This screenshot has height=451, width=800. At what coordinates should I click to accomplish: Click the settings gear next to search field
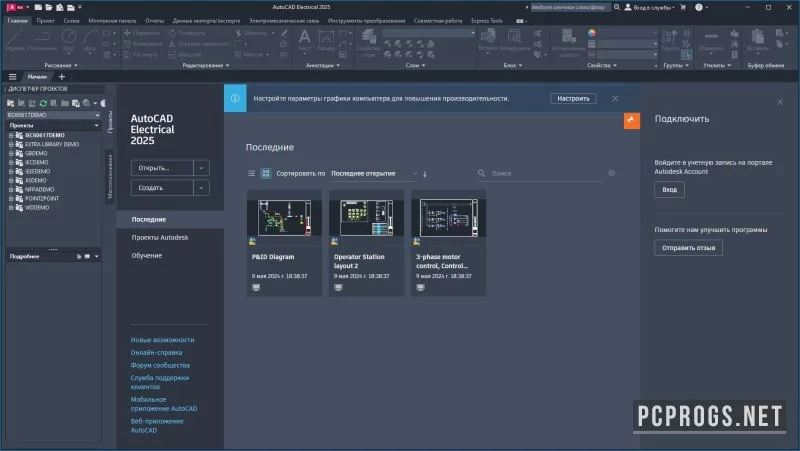pos(611,173)
